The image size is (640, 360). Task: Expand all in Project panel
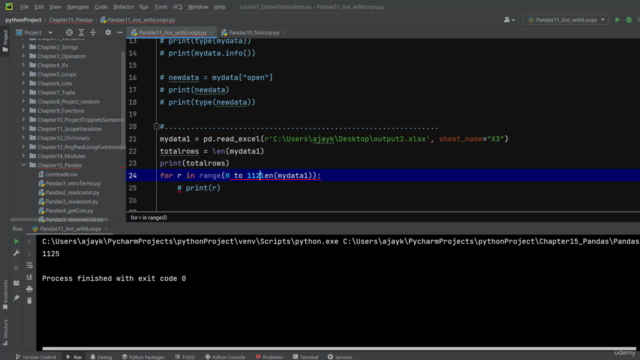pyautogui.click(x=81, y=32)
